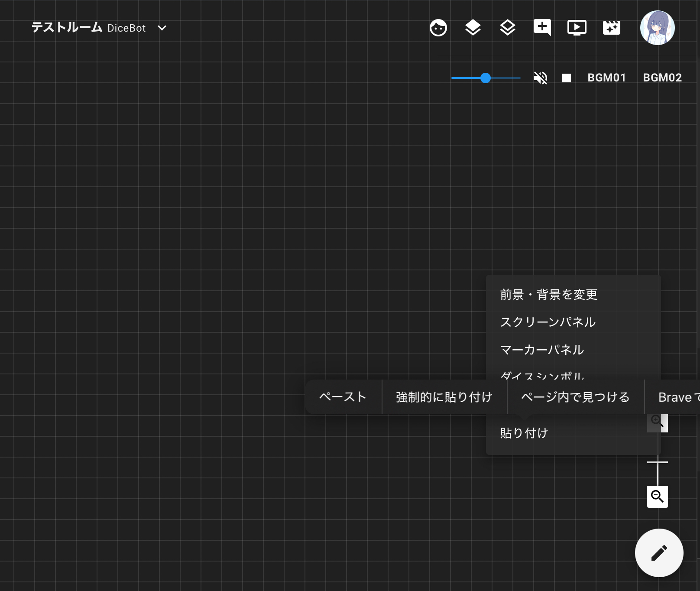Open the add comment speech bubble icon
This screenshot has width=700, height=591.
542,28
